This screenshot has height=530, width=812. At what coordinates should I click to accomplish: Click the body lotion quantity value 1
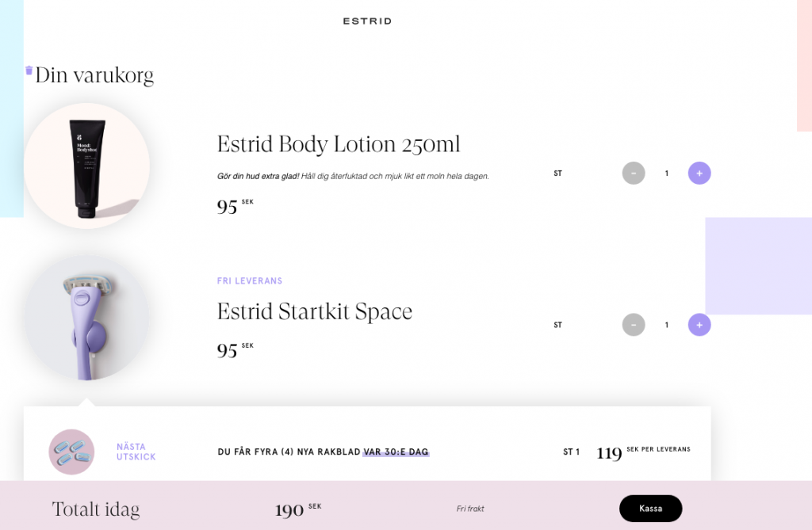click(666, 173)
